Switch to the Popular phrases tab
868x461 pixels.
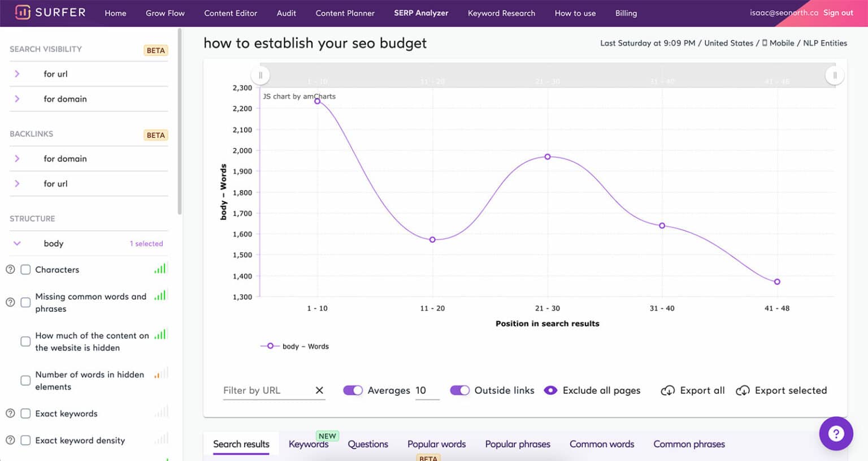(x=518, y=444)
